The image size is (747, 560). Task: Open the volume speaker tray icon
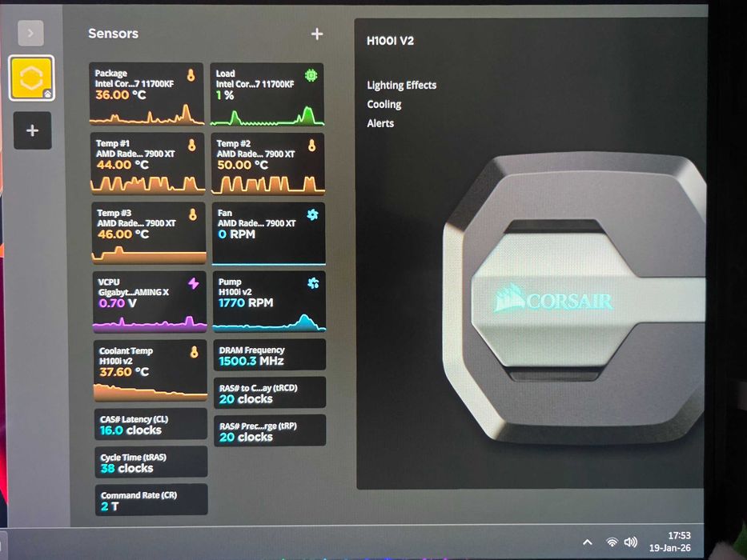(631, 542)
